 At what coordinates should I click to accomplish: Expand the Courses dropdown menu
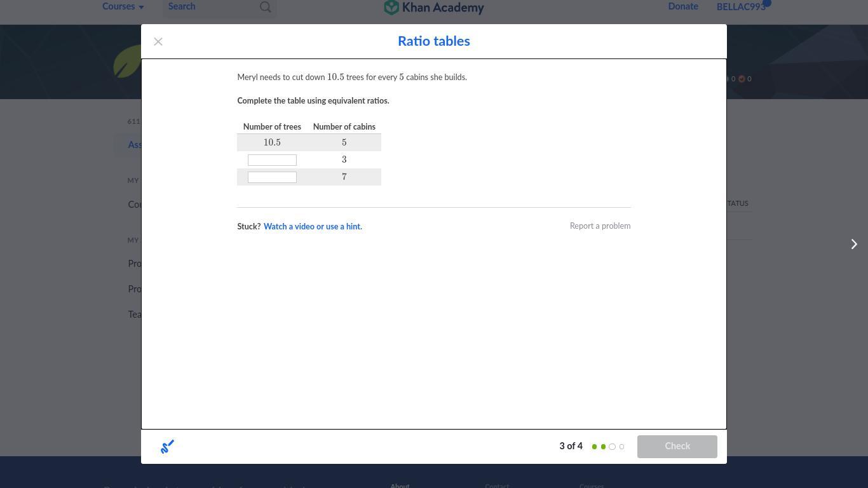tap(123, 6)
